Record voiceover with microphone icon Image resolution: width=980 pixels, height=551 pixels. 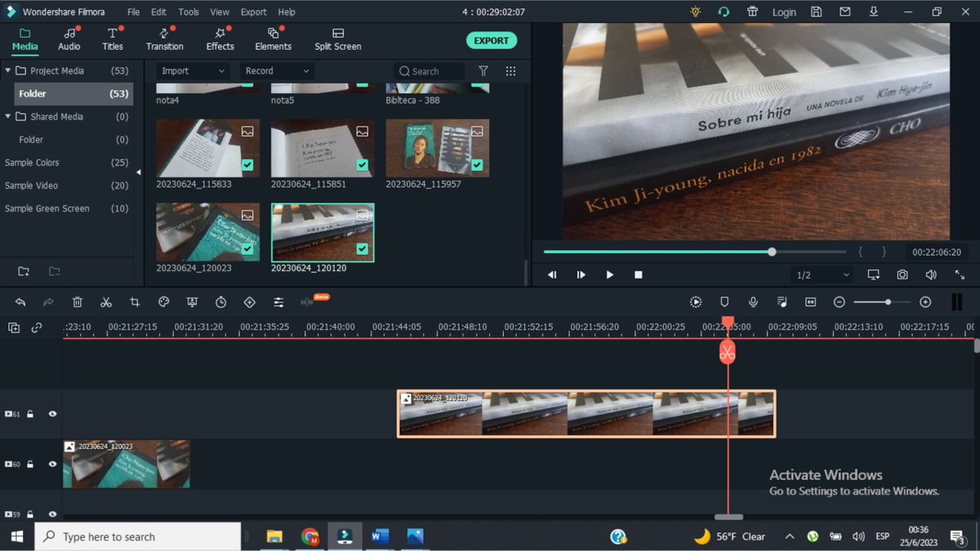(753, 302)
